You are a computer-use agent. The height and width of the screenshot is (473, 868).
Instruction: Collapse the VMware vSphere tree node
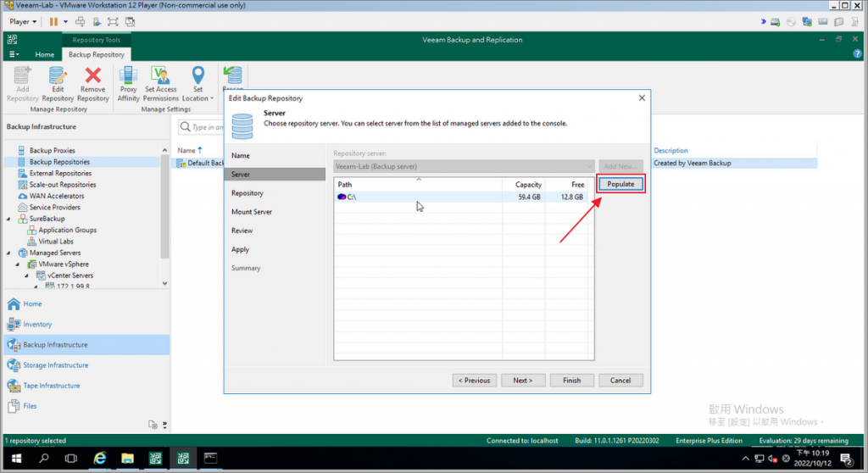coord(18,264)
